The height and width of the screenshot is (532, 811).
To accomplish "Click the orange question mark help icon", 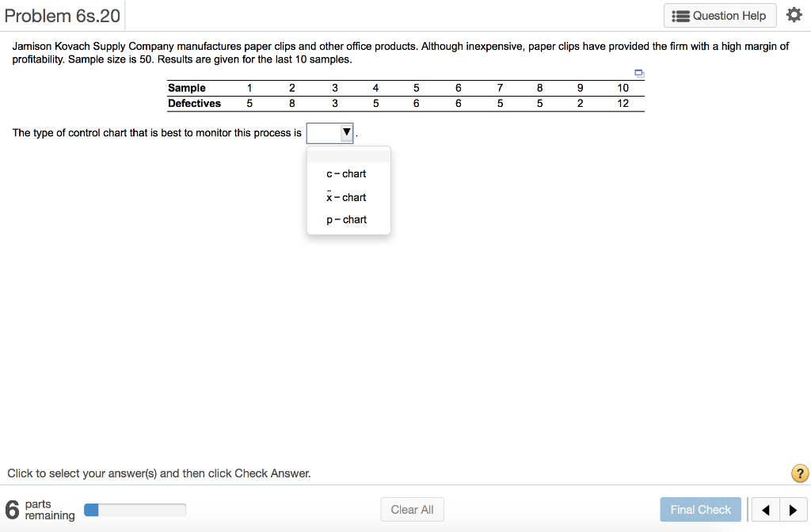I will (x=799, y=473).
